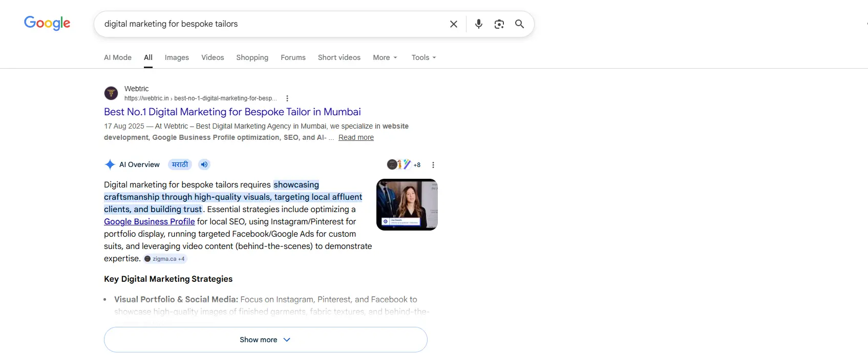The width and height of the screenshot is (868, 355).
Task: Click the webtric.in breadcrumb URL
Action: [200, 98]
